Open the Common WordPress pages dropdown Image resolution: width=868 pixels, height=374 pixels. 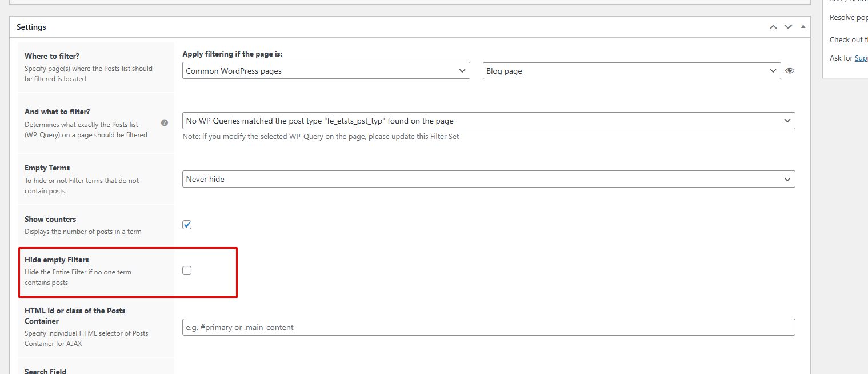point(326,71)
